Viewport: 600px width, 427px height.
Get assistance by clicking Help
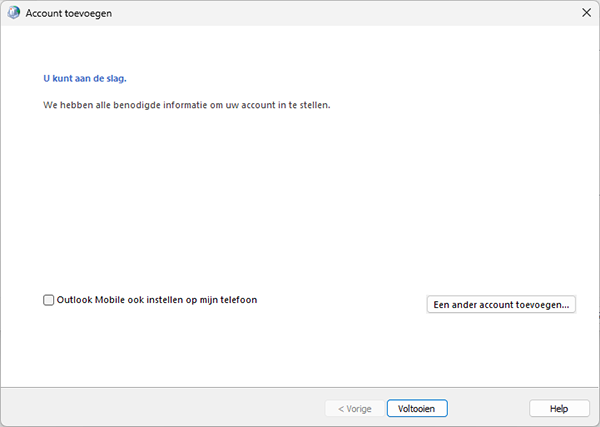[x=559, y=409]
